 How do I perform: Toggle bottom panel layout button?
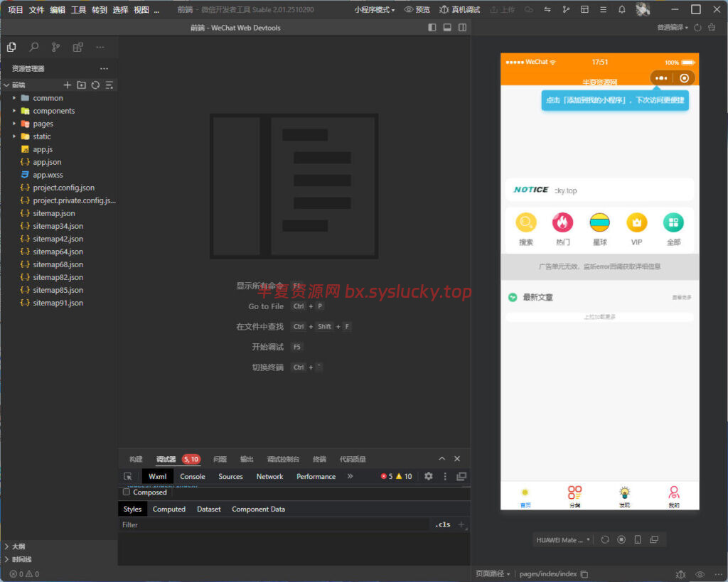[447, 28]
